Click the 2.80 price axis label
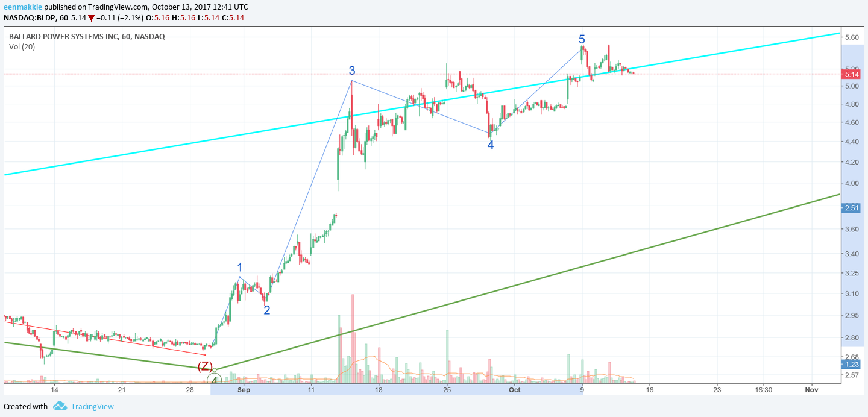The height and width of the screenshot is (417, 868). click(852, 337)
